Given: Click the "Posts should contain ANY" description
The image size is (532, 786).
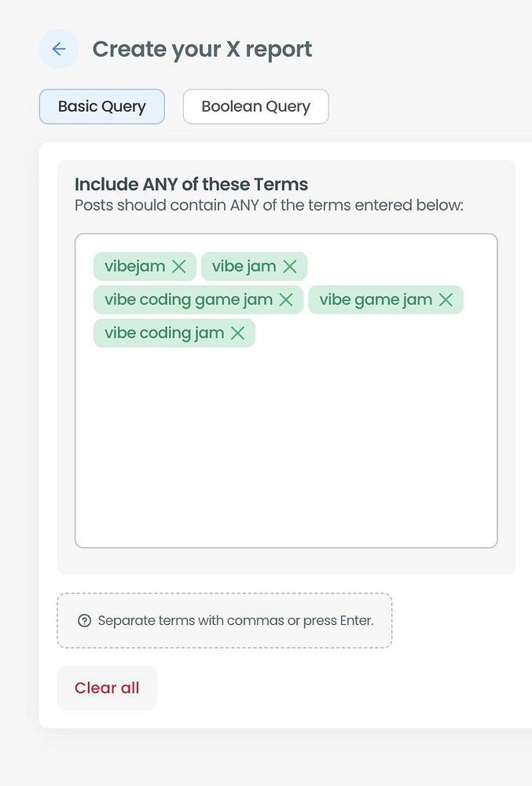Looking at the screenshot, I should pyautogui.click(x=269, y=206).
